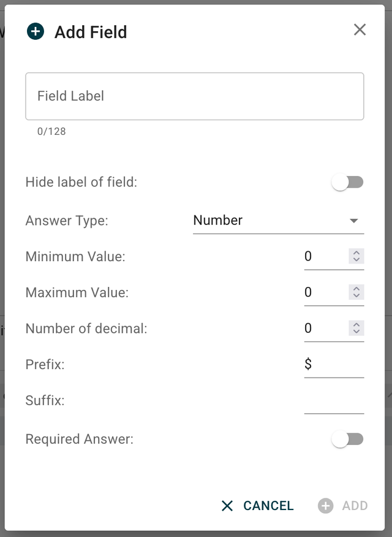
Task: Click the plus icon beside Add Field title
Action: pos(36,32)
